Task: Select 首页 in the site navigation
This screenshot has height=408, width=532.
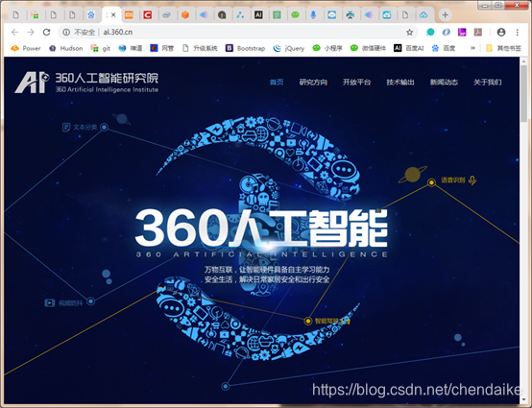Action: click(277, 82)
